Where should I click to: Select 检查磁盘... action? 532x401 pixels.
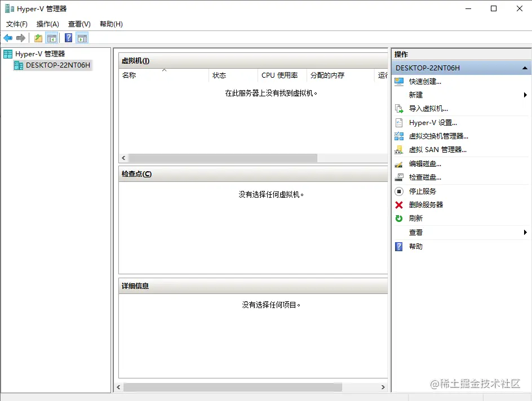425,177
